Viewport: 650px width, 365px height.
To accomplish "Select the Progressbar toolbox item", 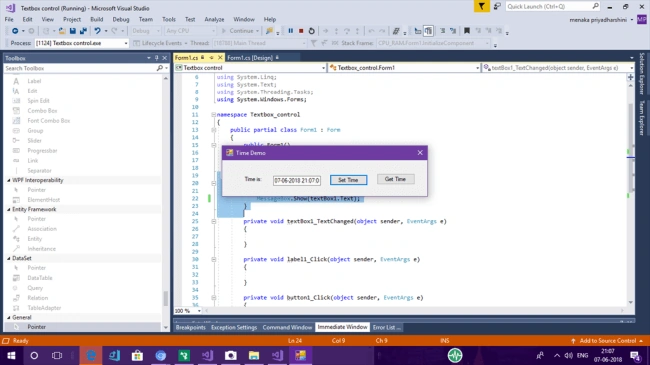I will pyautogui.click(x=42, y=151).
